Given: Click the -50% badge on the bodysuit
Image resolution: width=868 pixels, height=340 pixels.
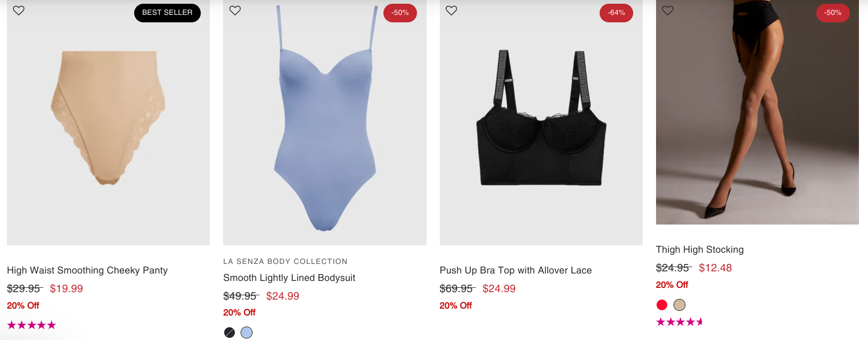Looking at the screenshot, I should [400, 13].
